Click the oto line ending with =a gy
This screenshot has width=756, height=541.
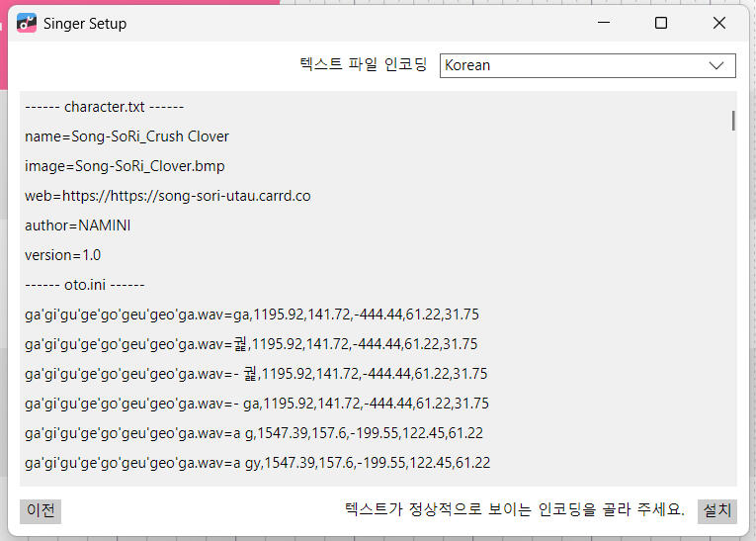tap(257, 463)
